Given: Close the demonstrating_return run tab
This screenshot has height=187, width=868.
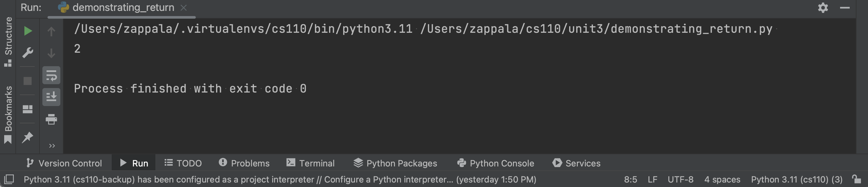Looking at the screenshot, I should (184, 8).
